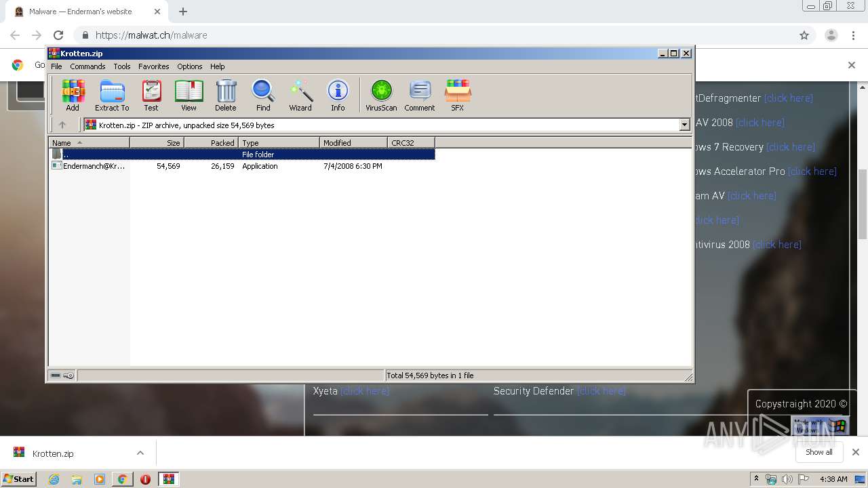Image resolution: width=868 pixels, height=488 pixels.
Task: Open the Commands menu
Action: pyautogui.click(x=87, y=66)
